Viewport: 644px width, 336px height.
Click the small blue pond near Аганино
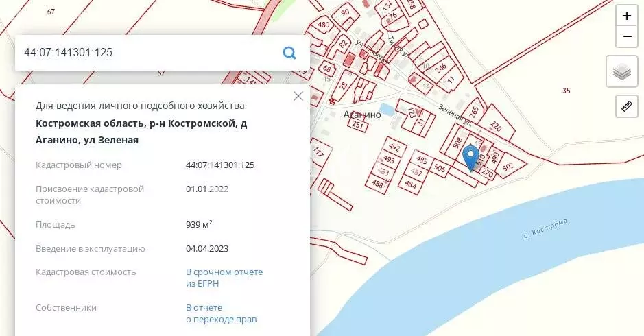point(386,109)
